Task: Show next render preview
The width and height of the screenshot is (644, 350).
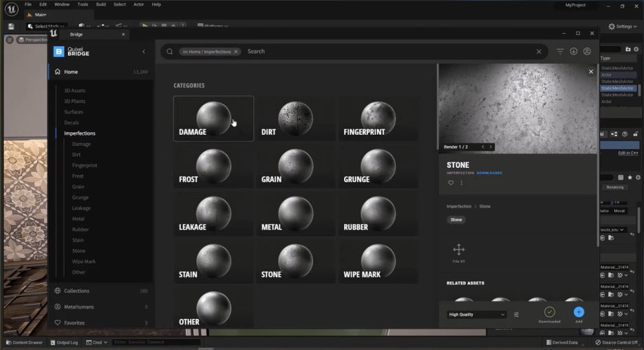Action: click(x=491, y=147)
